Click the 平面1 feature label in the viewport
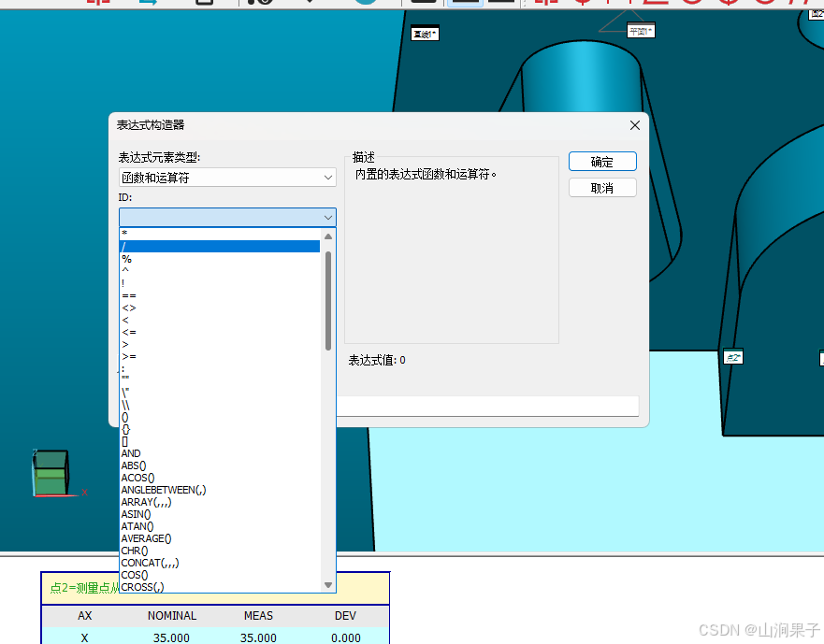This screenshot has width=824, height=644. tap(641, 30)
